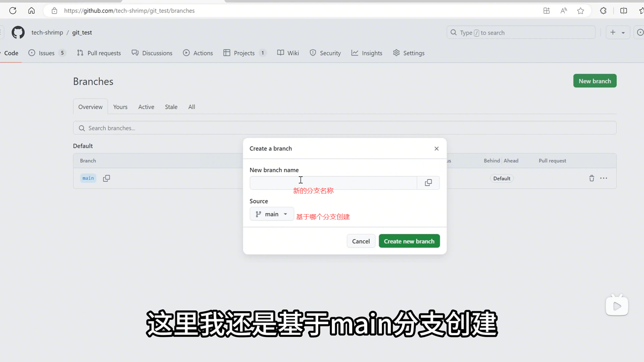This screenshot has height=362, width=644.
Task: Open main branch three-dot menu
Action: 604,178
